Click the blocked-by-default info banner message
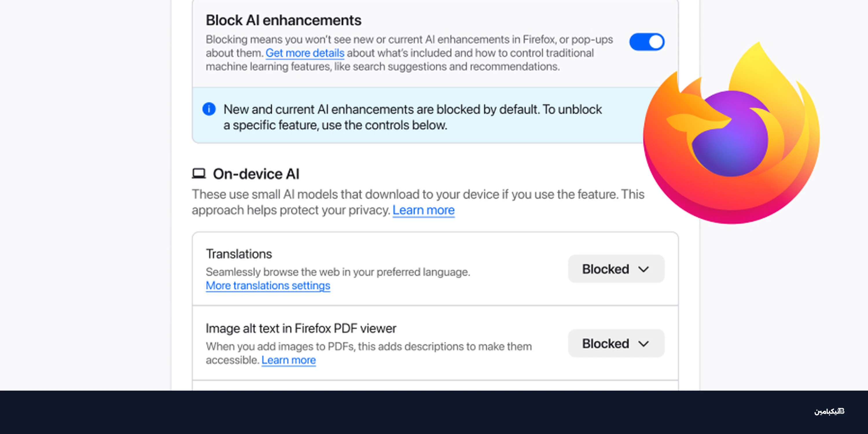This screenshot has width=868, height=434. pos(412,117)
